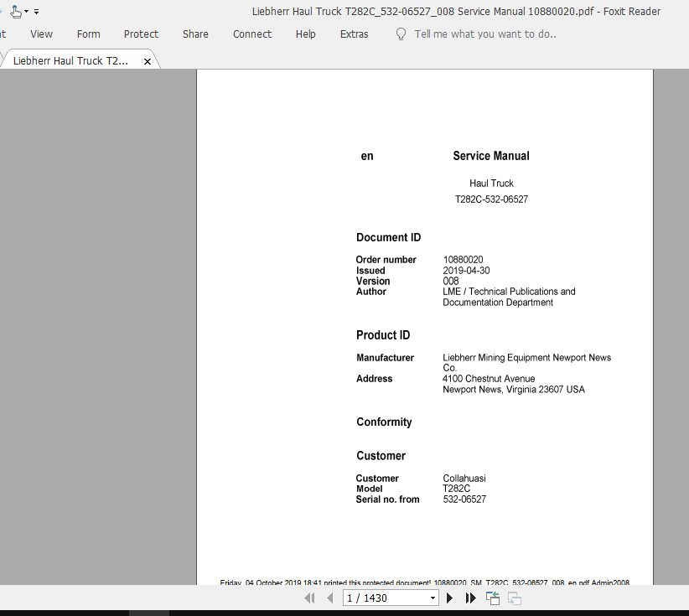The height and width of the screenshot is (616, 689).
Task: Open the Hand tool dropdown arrow
Action: point(26,12)
